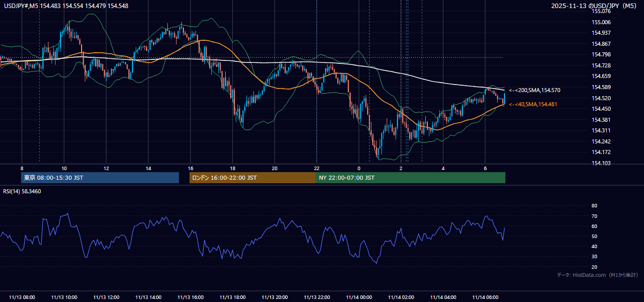Click the 11/13 22:00 date axis label
Viewport: 644px width, 302px height.
pyautogui.click(x=316, y=297)
